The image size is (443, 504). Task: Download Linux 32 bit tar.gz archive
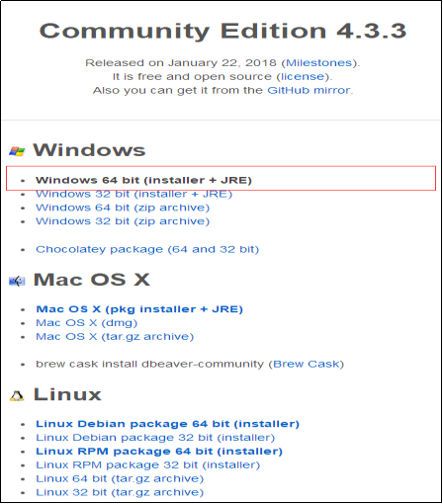tap(120, 492)
